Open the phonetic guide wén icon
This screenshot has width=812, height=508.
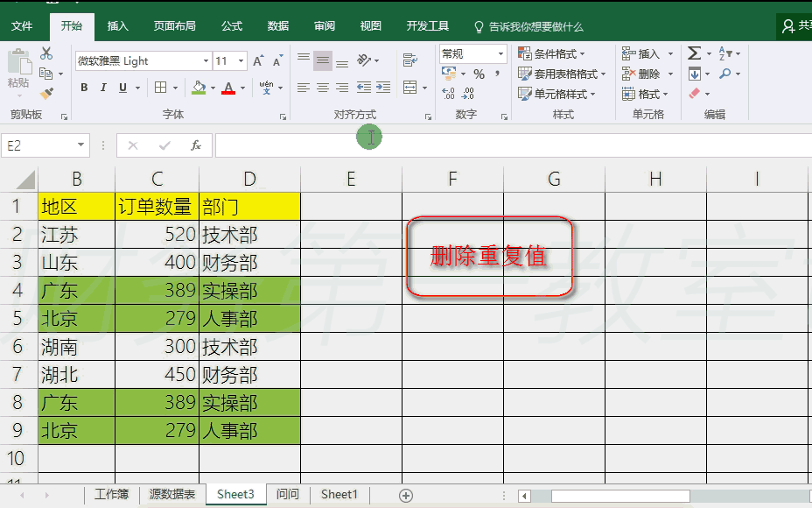(x=266, y=87)
